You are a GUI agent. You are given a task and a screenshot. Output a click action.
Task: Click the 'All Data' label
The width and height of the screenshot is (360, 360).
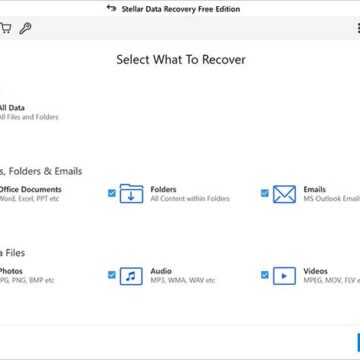coord(12,108)
